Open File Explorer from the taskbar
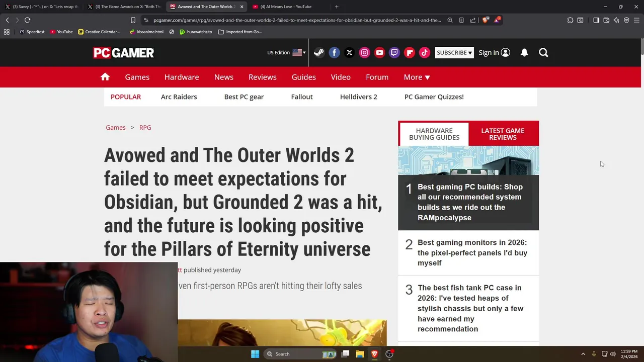This screenshot has width=644, height=362. [360, 354]
